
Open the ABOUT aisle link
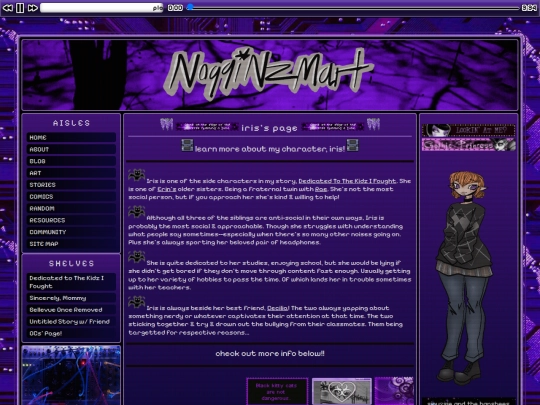point(71,149)
